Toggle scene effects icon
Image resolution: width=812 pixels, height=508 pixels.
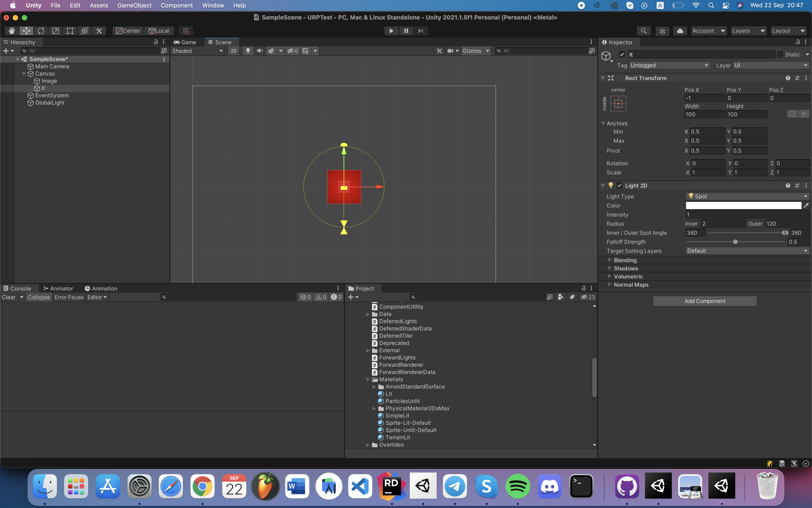click(271, 51)
